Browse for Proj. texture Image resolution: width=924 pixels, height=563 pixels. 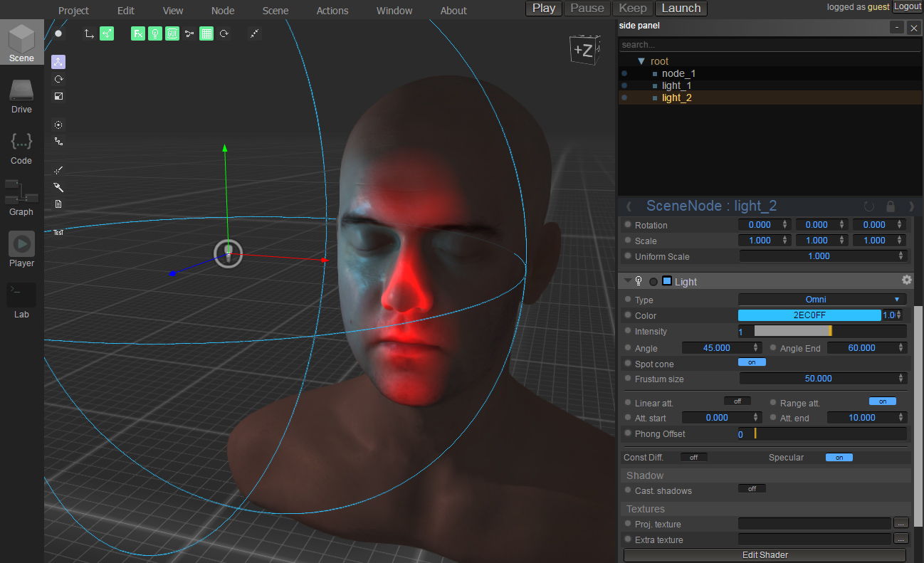pyautogui.click(x=901, y=523)
